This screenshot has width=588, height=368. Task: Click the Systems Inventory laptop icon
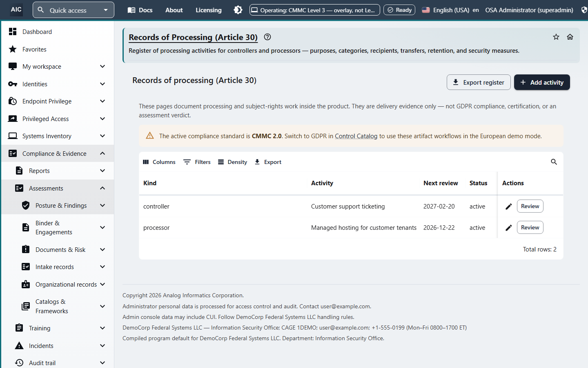point(13,136)
